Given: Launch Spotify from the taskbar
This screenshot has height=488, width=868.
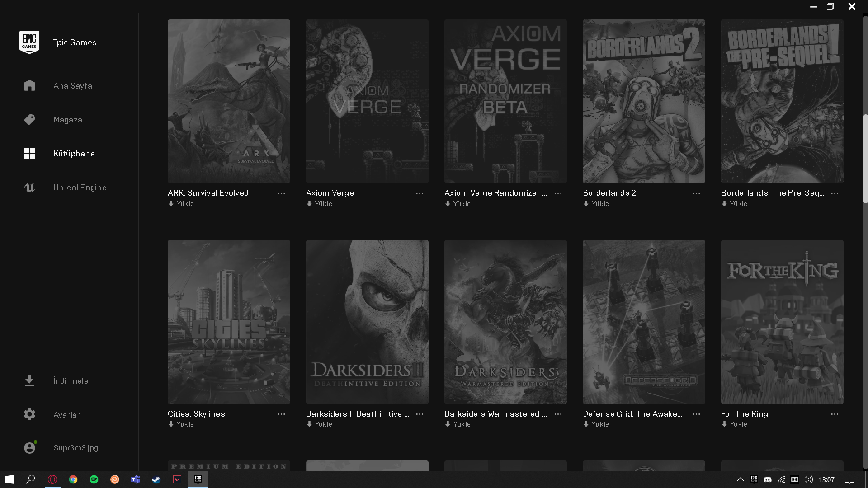Looking at the screenshot, I should point(94,479).
